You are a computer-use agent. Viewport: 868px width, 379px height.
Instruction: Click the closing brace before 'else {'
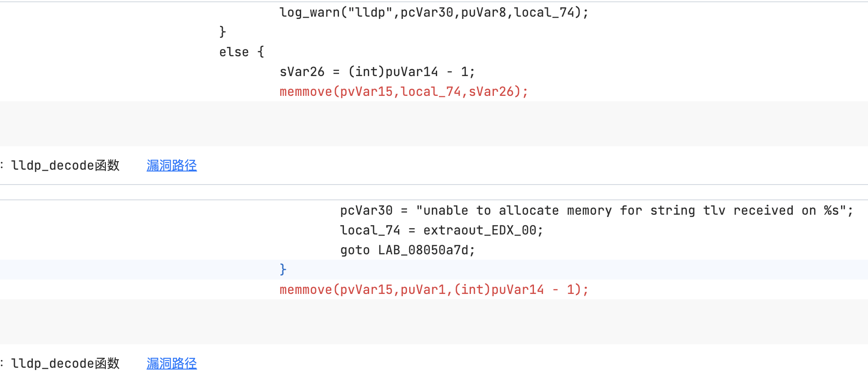coord(222,32)
